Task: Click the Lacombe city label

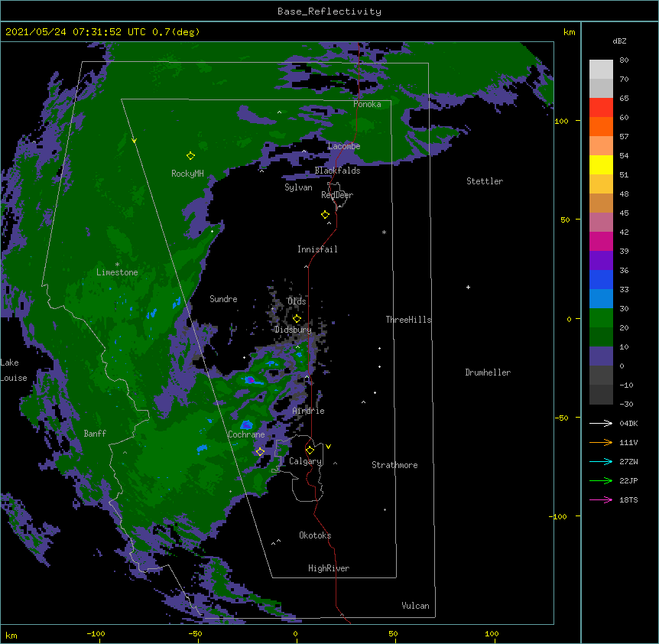Action: [x=344, y=146]
